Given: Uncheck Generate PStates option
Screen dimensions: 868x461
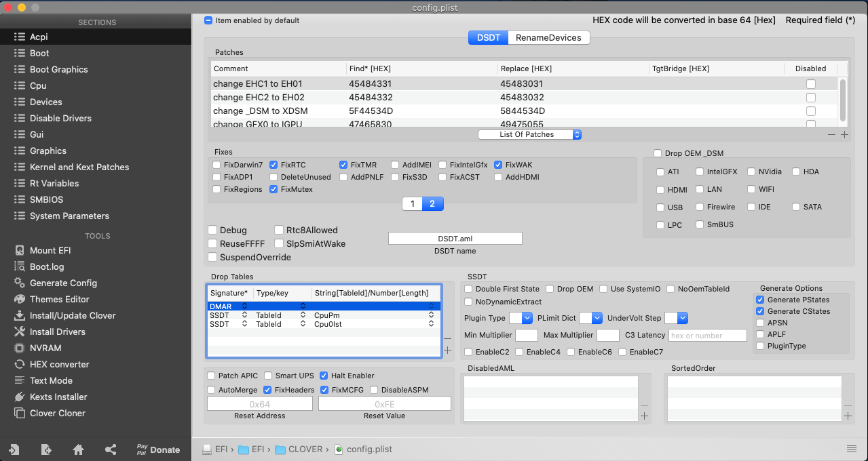Looking at the screenshot, I should pyautogui.click(x=761, y=300).
